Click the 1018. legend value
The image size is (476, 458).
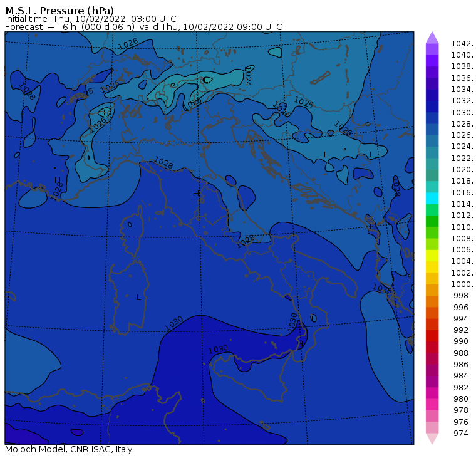[462, 180]
